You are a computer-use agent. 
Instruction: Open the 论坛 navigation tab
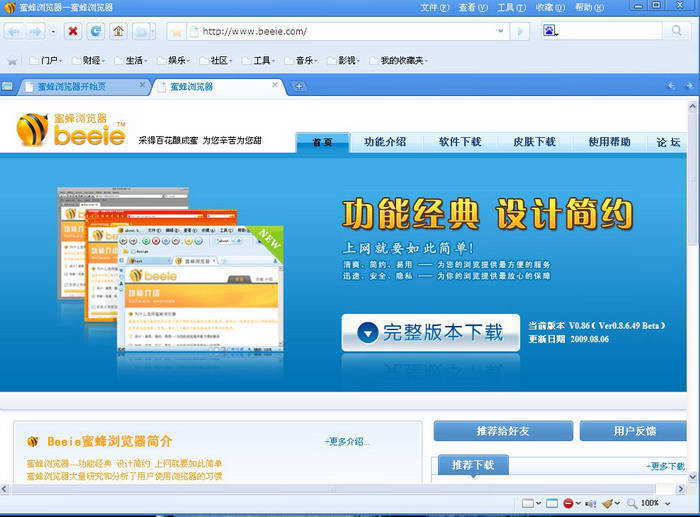pos(668,142)
